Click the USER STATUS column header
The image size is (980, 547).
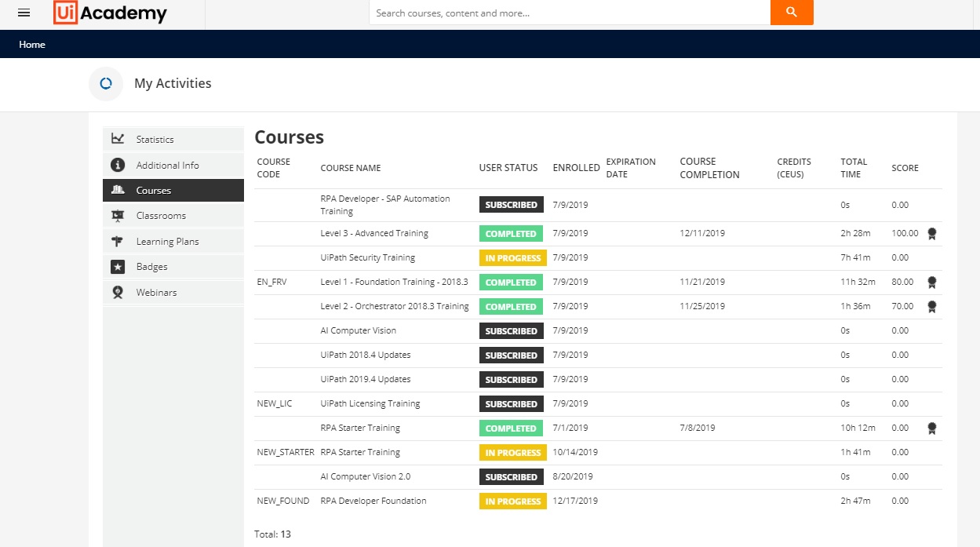coord(508,168)
